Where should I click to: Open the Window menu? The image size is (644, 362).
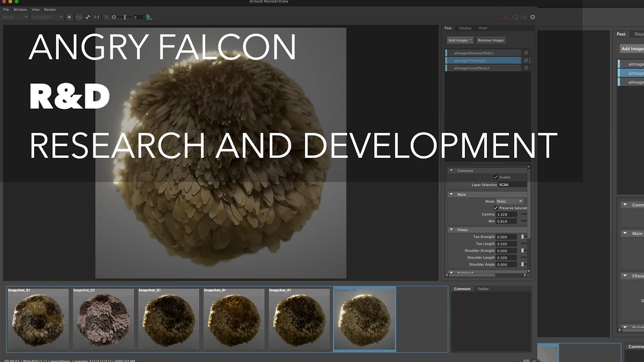tap(20, 10)
